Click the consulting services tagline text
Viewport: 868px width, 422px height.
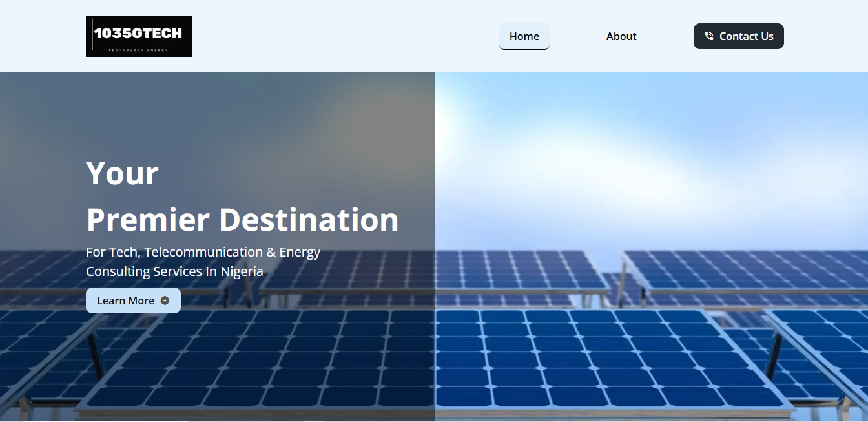(203, 261)
